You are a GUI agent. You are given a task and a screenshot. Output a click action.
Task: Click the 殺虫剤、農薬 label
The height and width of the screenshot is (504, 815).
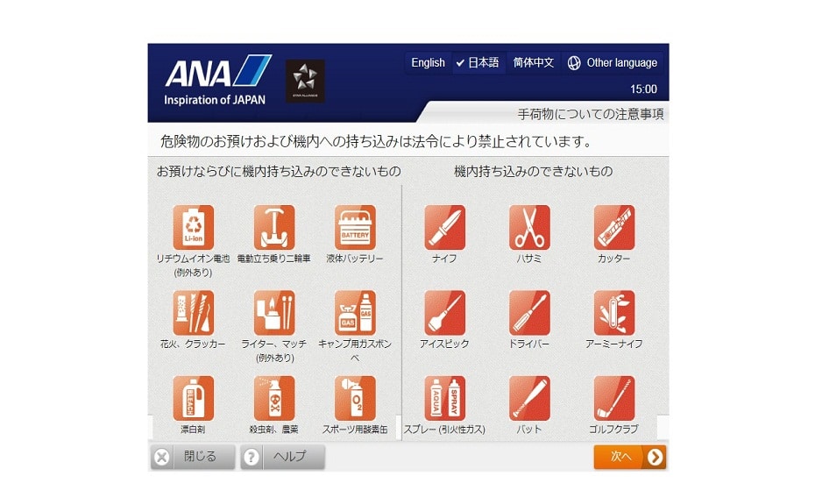pos(274,429)
